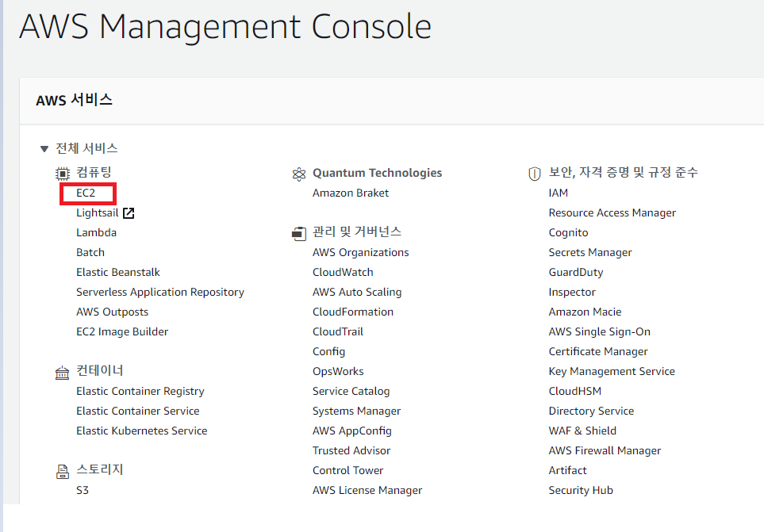Click the 관리 및 거버넌스 heading
Image resolution: width=764 pixels, height=532 pixels.
357,232
